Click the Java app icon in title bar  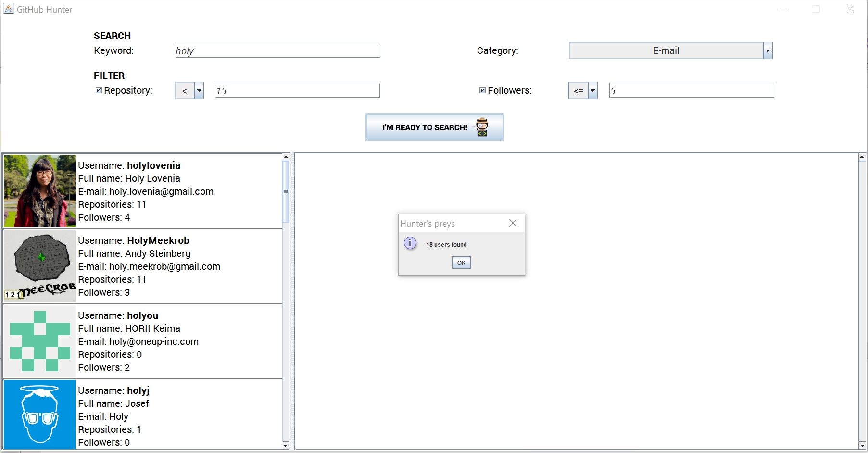[9, 9]
